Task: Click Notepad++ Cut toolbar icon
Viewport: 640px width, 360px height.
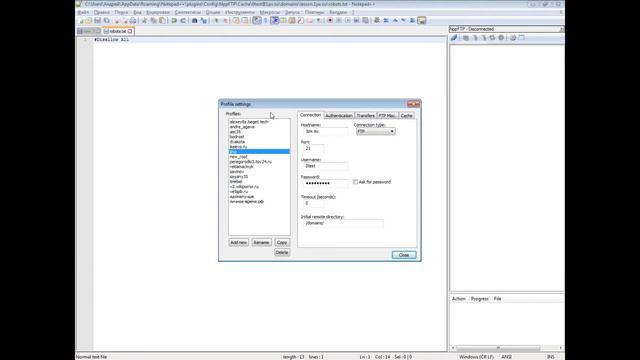Action: (144, 20)
